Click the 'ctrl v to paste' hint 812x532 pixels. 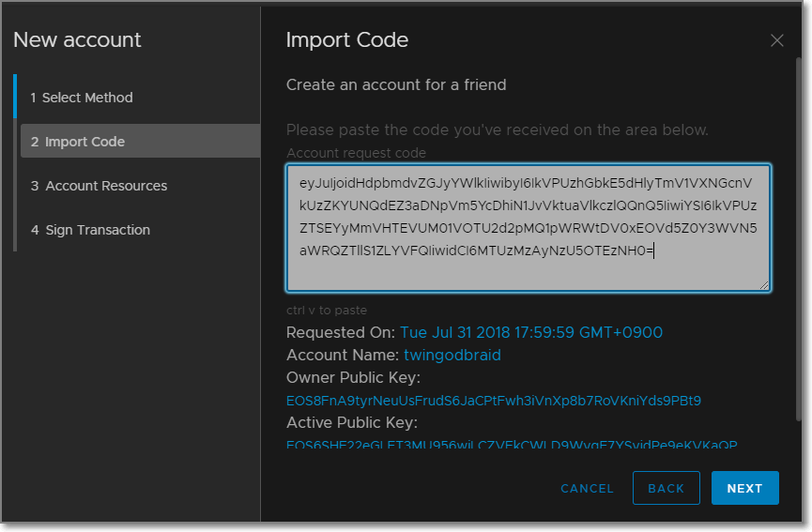point(327,310)
